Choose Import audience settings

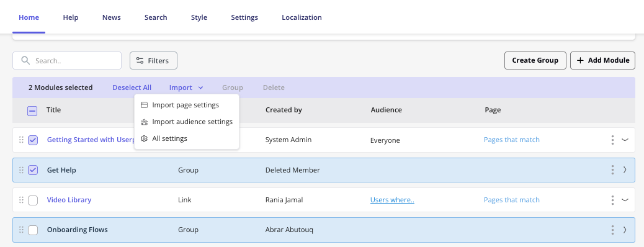pos(187,122)
